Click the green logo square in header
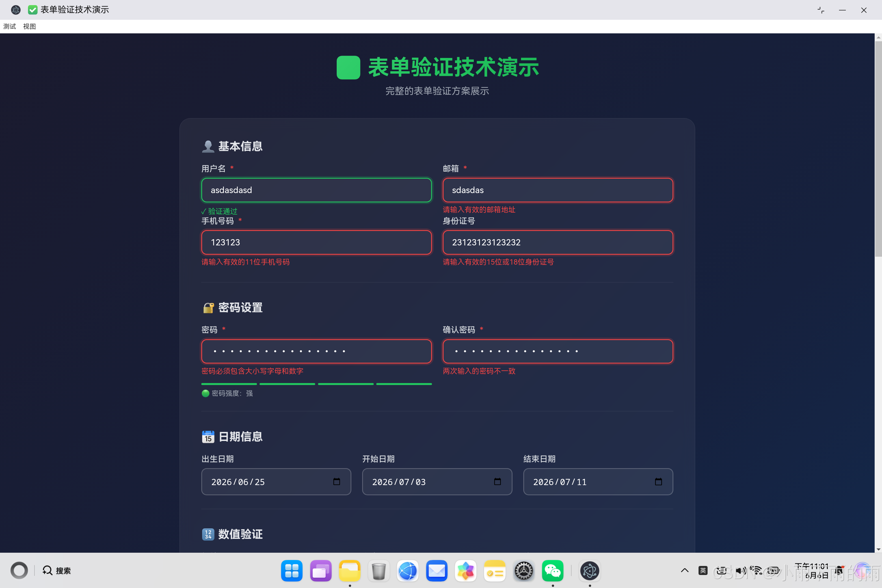The image size is (882, 588). coord(348,68)
